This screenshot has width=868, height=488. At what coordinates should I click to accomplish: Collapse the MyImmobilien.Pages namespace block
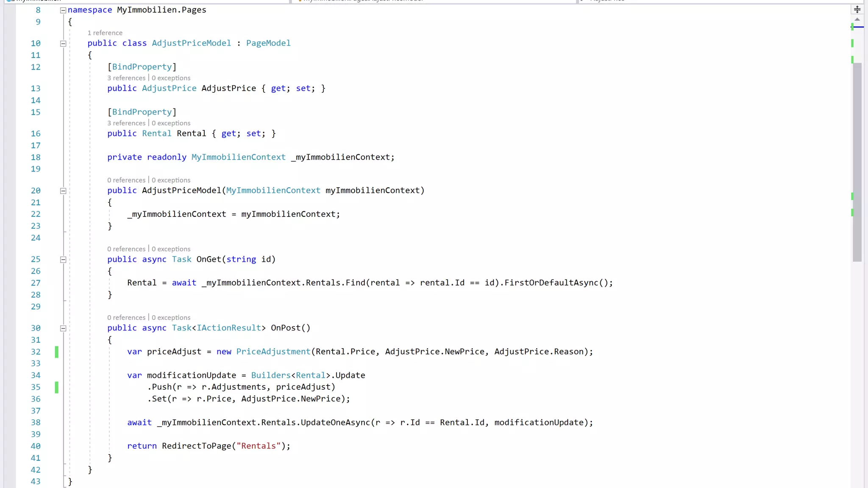pos(63,10)
